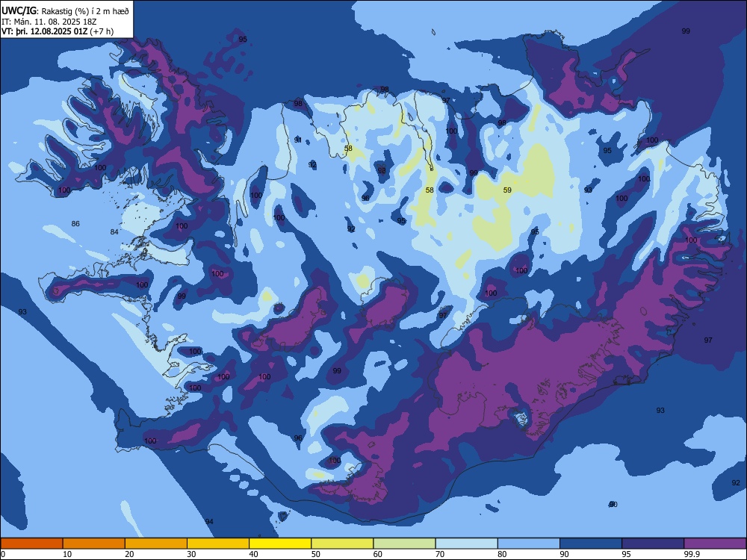Click the legend tick label '95'
The width and height of the screenshot is (747, 560).
[626, 554]
